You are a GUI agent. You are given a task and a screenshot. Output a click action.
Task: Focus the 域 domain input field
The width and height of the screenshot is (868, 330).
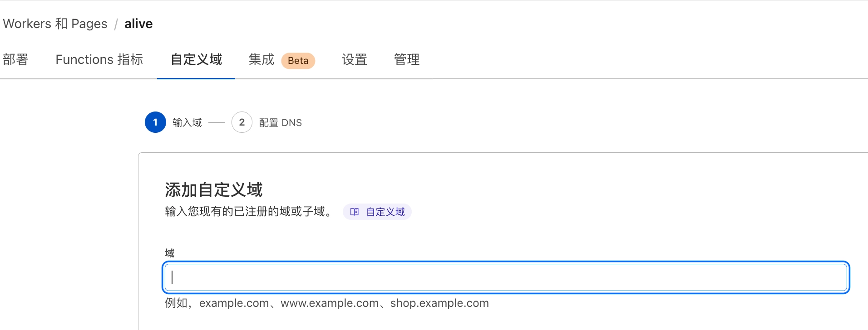506,277
